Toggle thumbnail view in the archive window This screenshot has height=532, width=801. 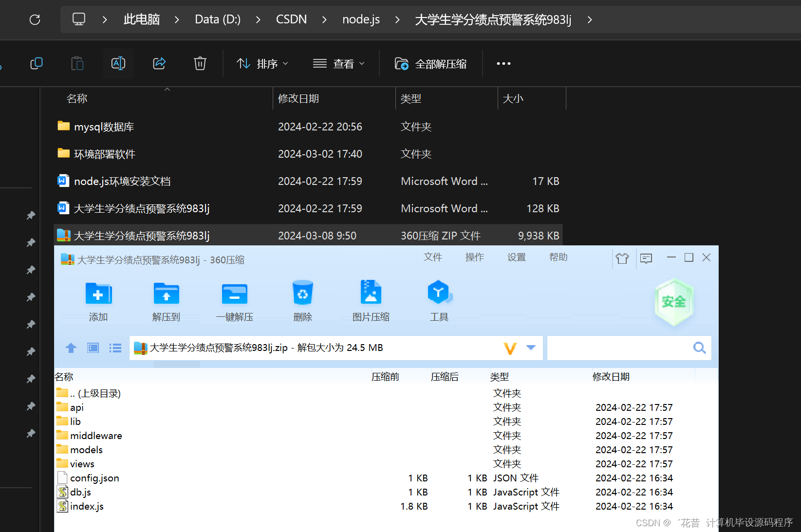pos(93,348)
